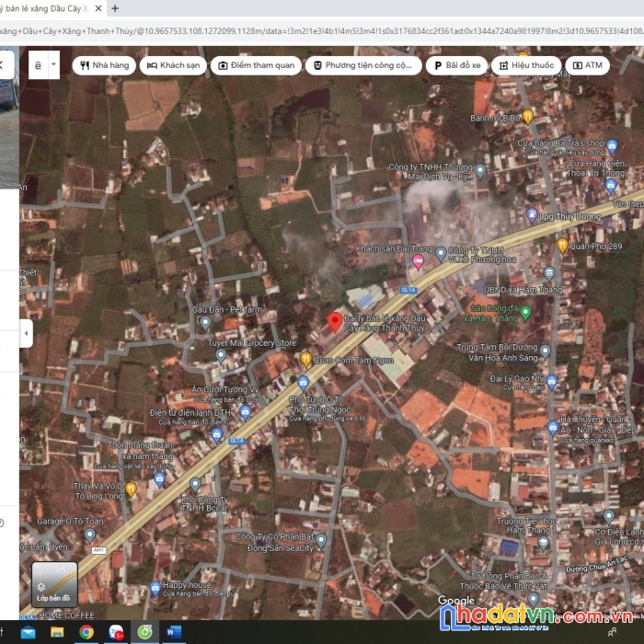
Task: Collapse the side panel with the arrow
Action: pos(26,333)
